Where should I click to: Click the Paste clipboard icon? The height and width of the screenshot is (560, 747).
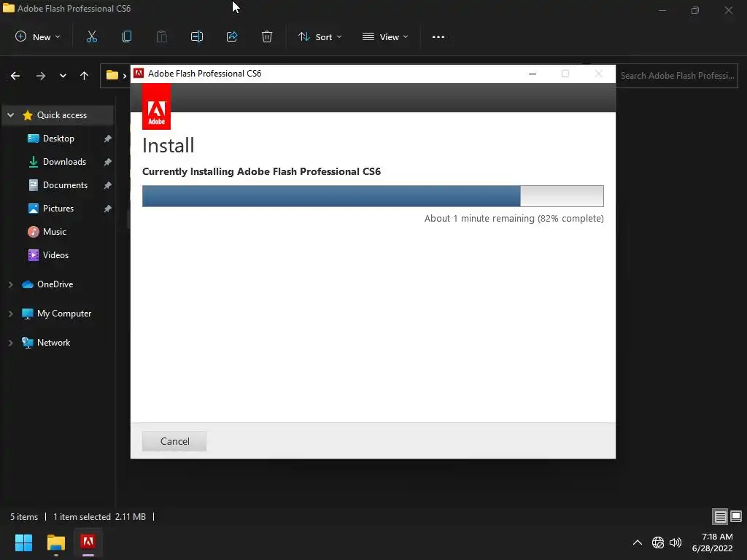(162, 36)
